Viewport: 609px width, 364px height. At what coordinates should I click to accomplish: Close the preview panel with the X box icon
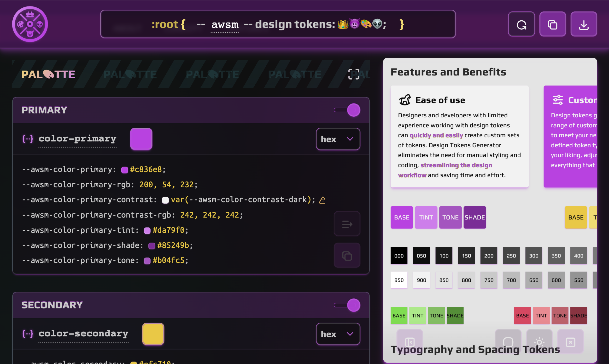click(570, 342)
